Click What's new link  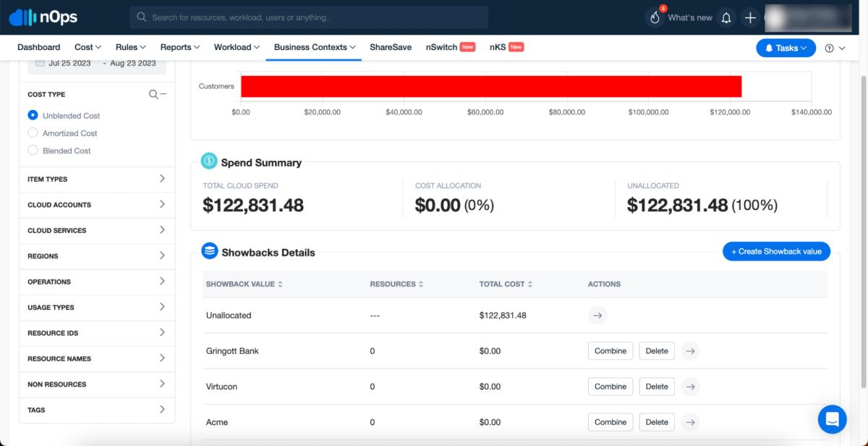[x=690, y=17]
